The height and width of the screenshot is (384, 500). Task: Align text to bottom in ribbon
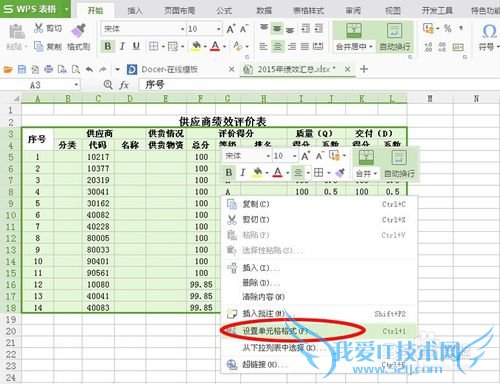290,29
